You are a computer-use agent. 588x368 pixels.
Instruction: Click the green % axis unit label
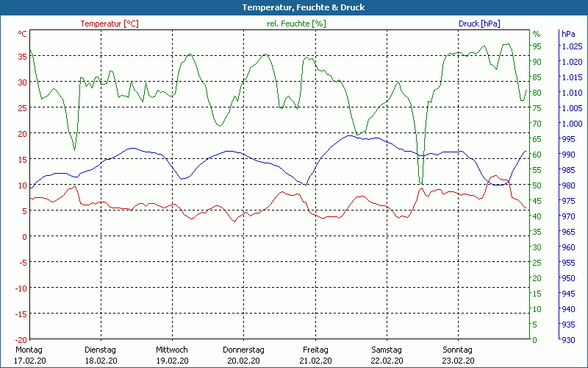tap(537, 34)
